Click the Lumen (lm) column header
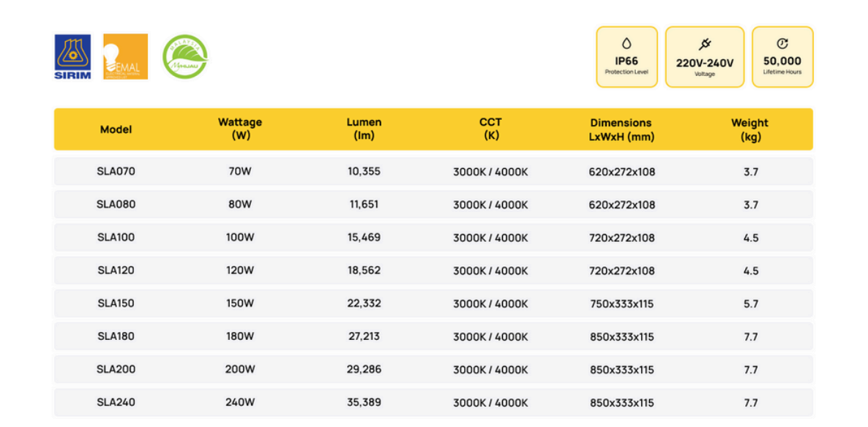Screen dimensions: 868x427 [x=364, y=129]
